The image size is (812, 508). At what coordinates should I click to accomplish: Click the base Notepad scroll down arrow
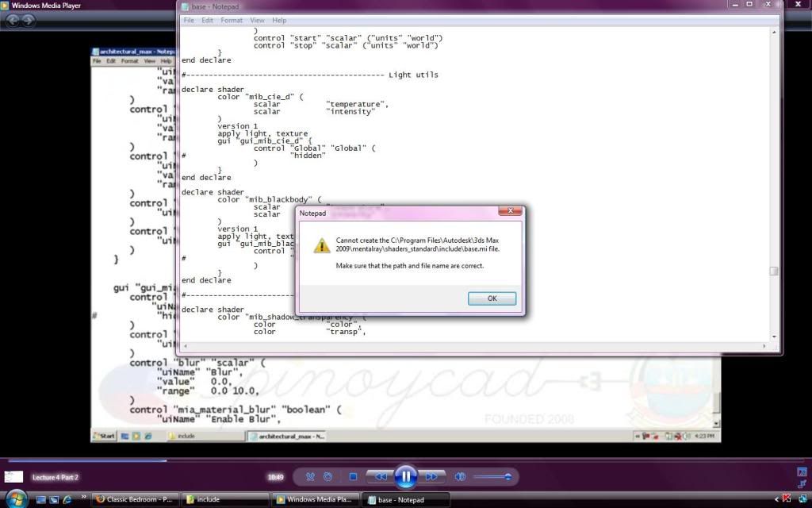coord(774,337)
